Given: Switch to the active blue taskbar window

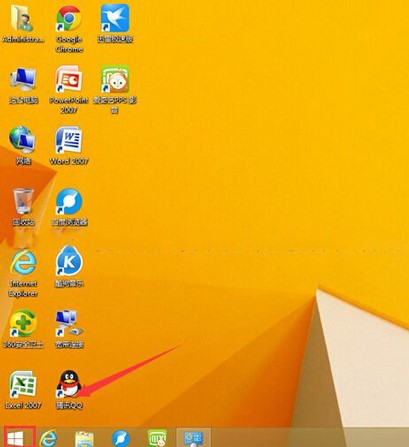Looking at the screenshot, I should (194, 438).
